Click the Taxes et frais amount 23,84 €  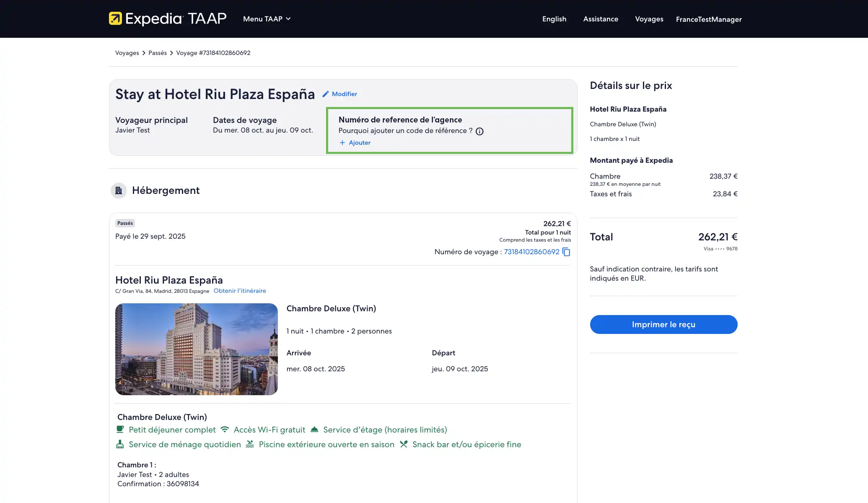coord(725,194)
